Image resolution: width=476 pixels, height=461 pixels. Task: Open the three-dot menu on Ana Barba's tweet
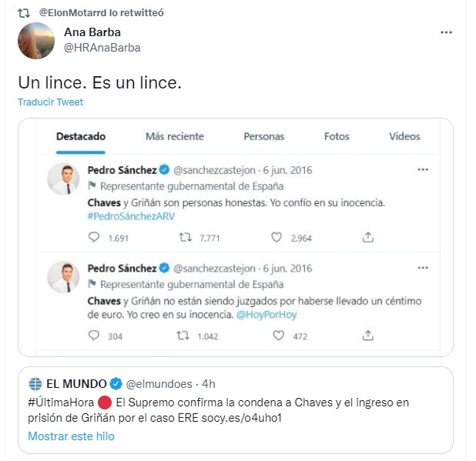pos(446,32)
